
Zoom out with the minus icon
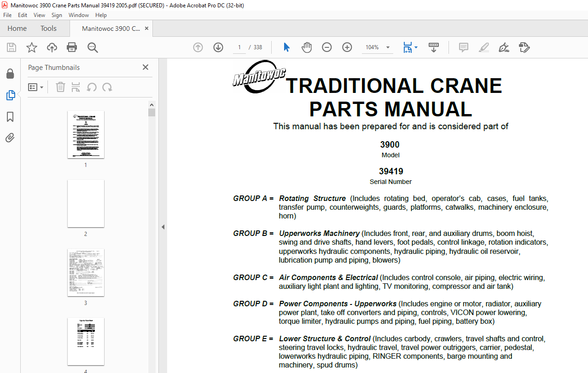(327, 47)
